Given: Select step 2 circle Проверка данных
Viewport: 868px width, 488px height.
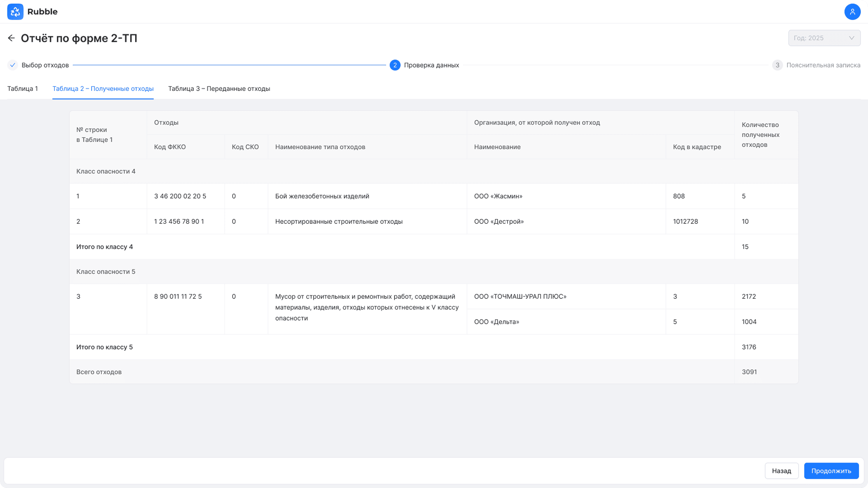Looking at the screenshot, I should click(x=395, y=65).
